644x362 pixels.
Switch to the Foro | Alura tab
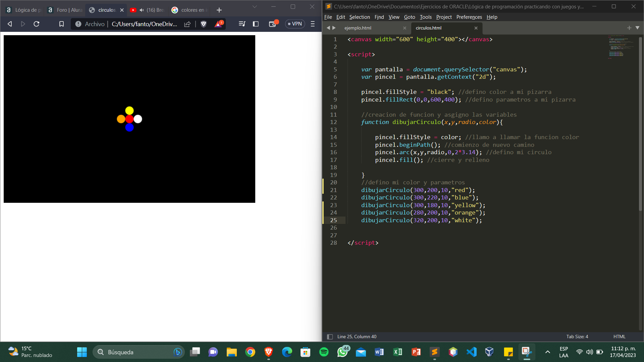point(65,10)
